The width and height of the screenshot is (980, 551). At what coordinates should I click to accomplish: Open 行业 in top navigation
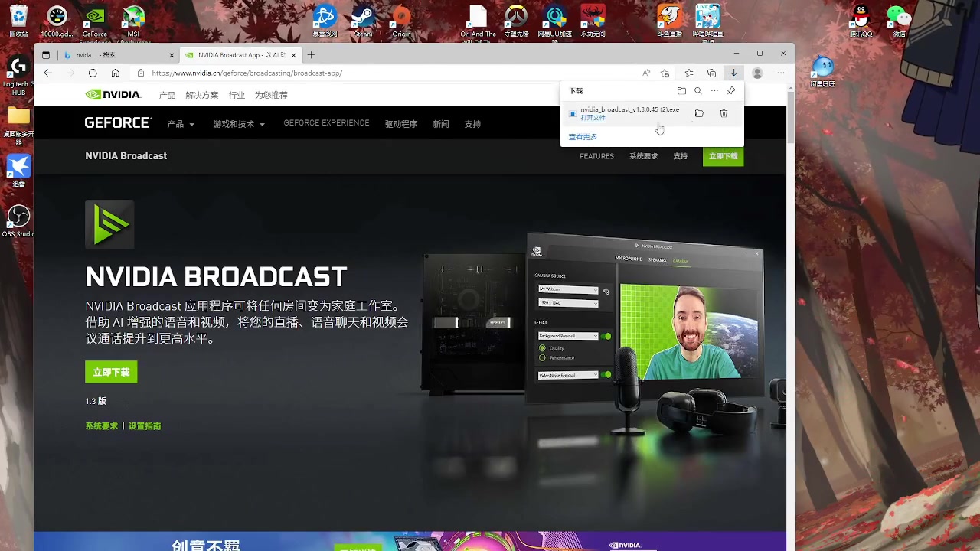click(237, 95)
